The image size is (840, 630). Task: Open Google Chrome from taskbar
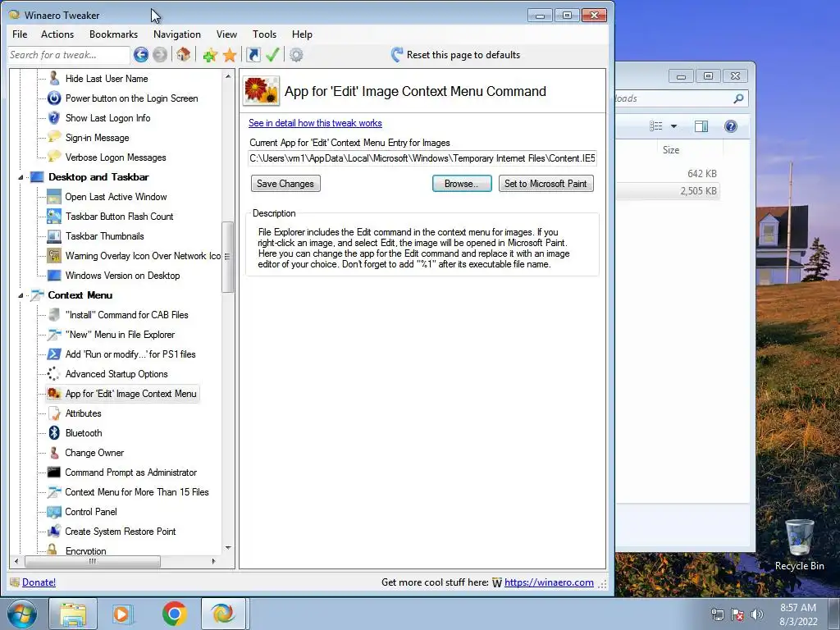click(174, 614)
